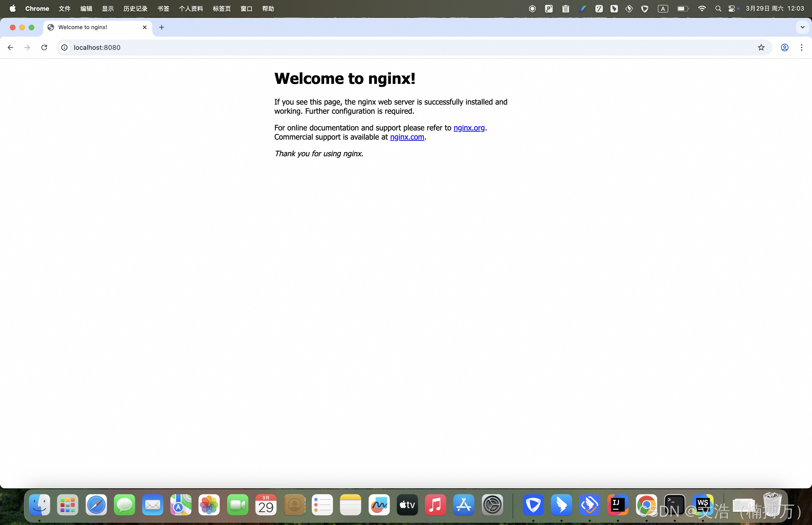
Task: Launch IntelliJ IDEA from the Dock
Action: click(618, 505)
